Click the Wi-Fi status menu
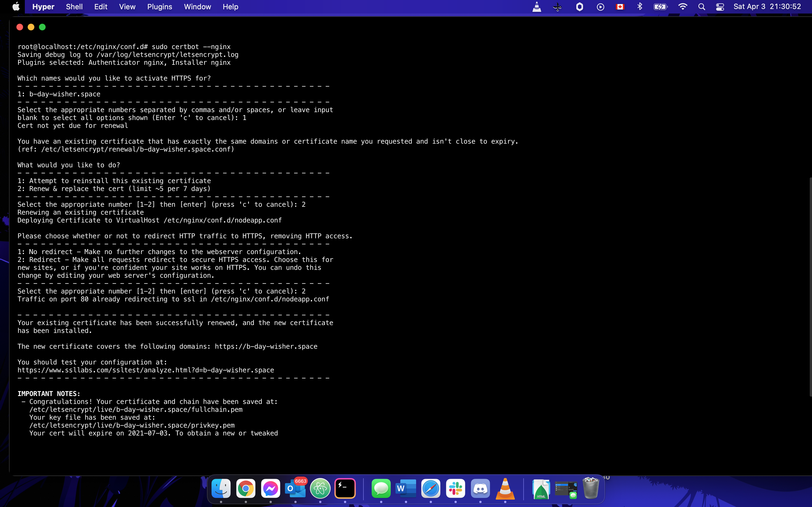This screenshot has height=507, width=812. [683, 7]
